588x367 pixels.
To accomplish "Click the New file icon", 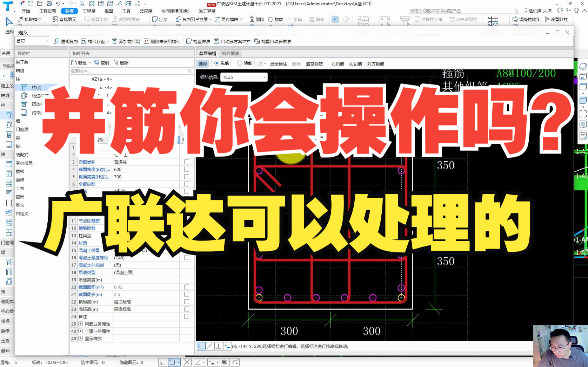I will coord(31,4).
